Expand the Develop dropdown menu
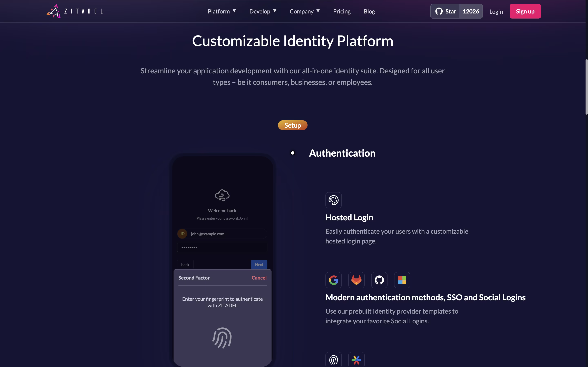 tap(263, 11)
